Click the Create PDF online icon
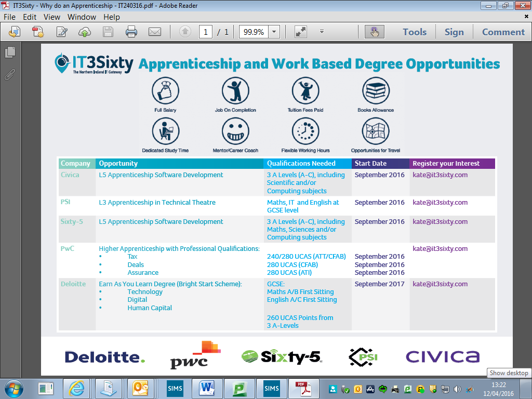532x399 pixels. coord(38,32)
